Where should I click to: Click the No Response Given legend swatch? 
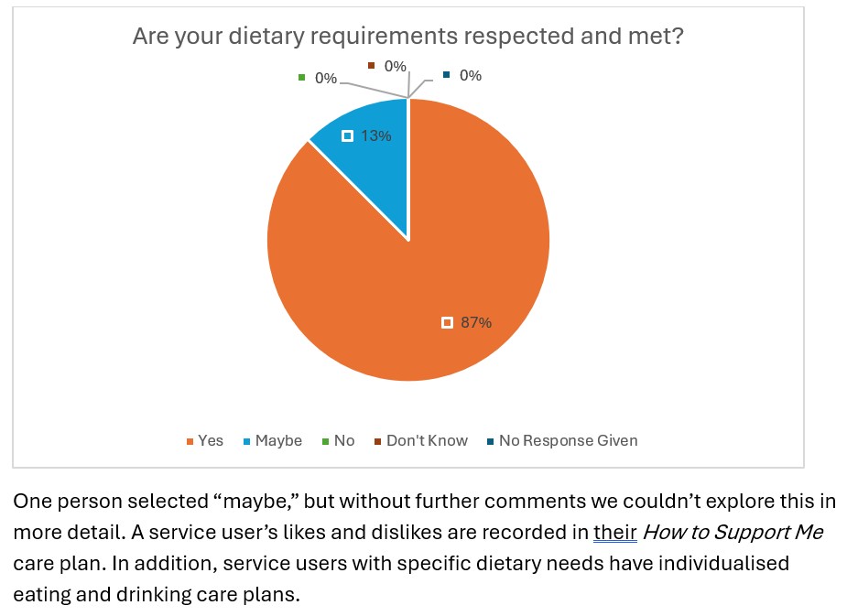(490, 441)
